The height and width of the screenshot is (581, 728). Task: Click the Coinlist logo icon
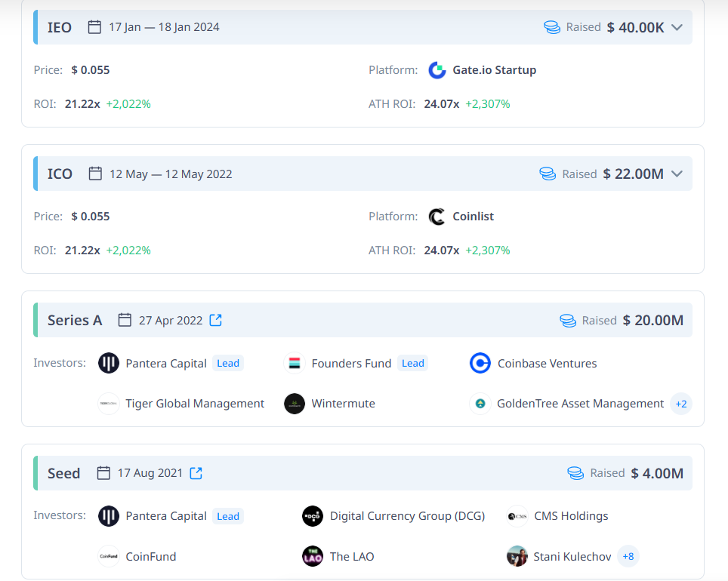pyautogui.click(x=437, y=217)
